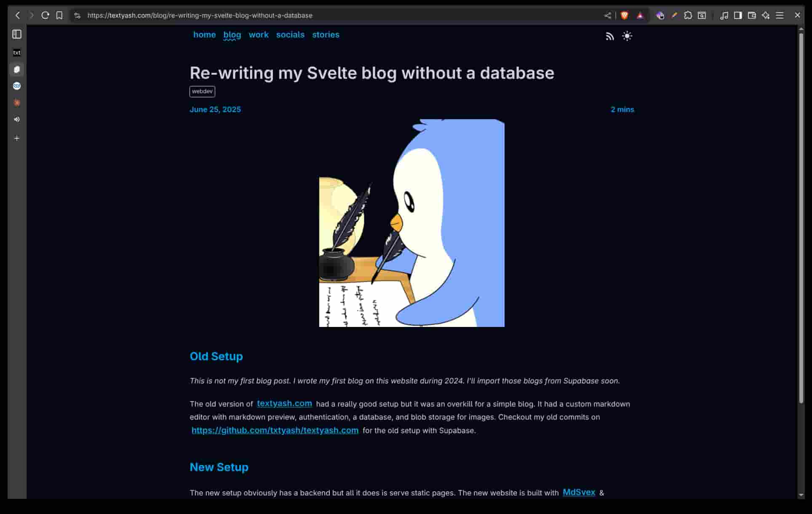The image size is (812, 514).
Task: Share the current page
Action: [608, 15]
